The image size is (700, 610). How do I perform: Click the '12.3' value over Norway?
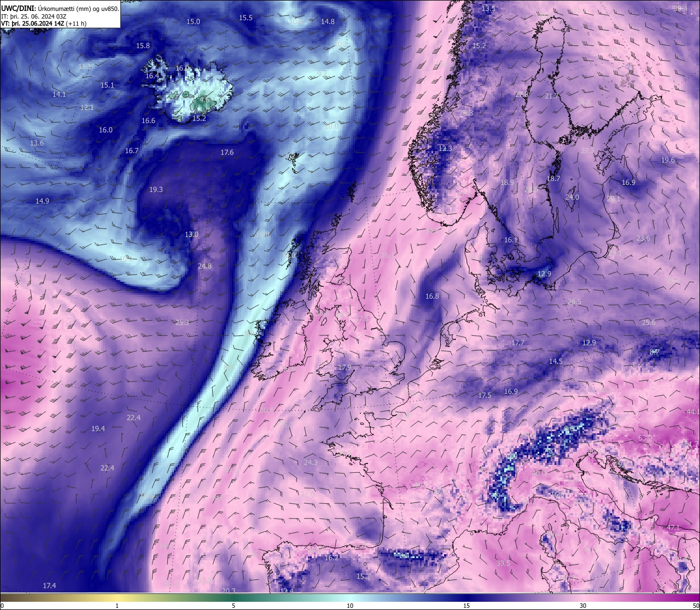coord(445,148)
